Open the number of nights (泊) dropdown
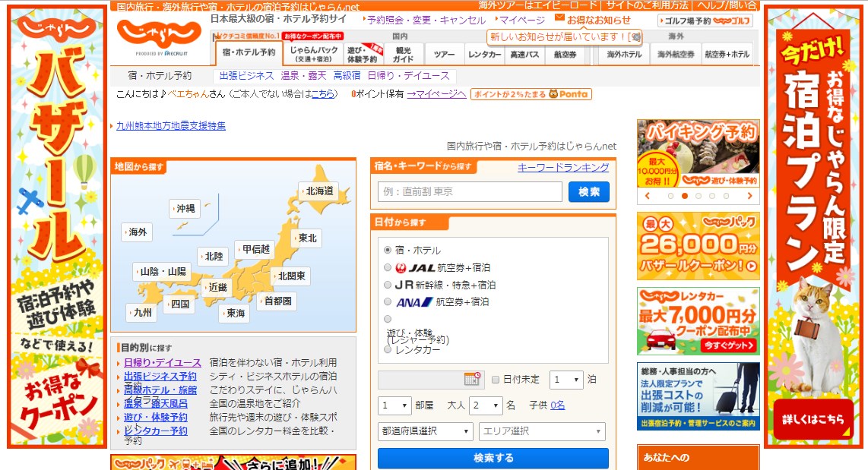 pos(566,380)
